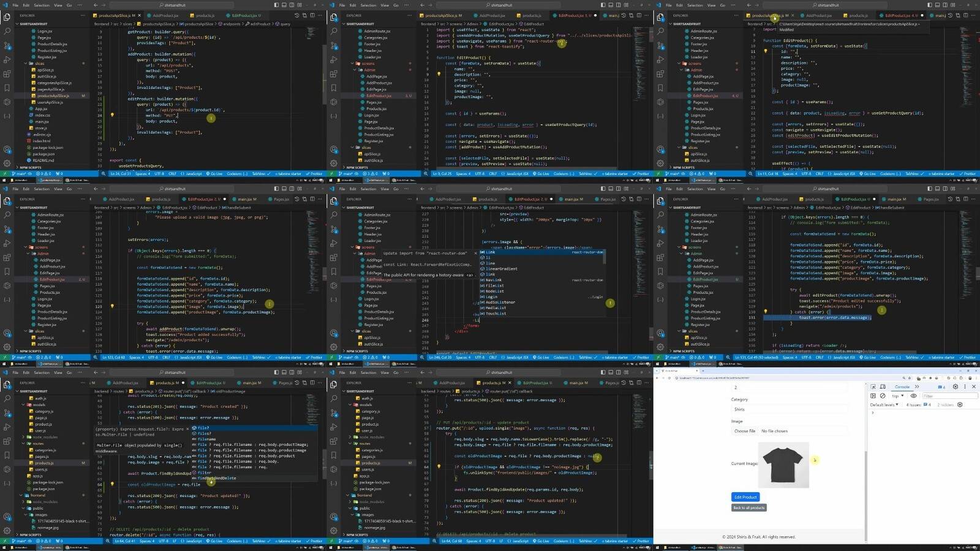Image resolution: width=980 pixels, height=551 pixels.
Task: Split the editor in the Ln 24, Col 31 window
Action: [x=312, y=15]
